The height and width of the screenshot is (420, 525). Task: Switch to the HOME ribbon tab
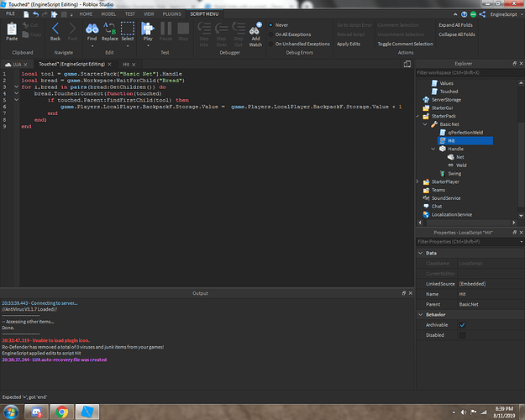coord(86,14)
